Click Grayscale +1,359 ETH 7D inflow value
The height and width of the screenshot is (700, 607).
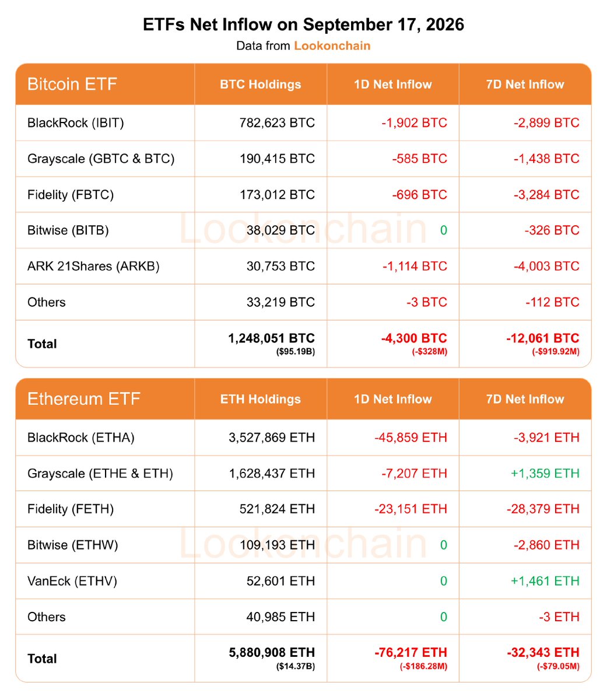545,473
